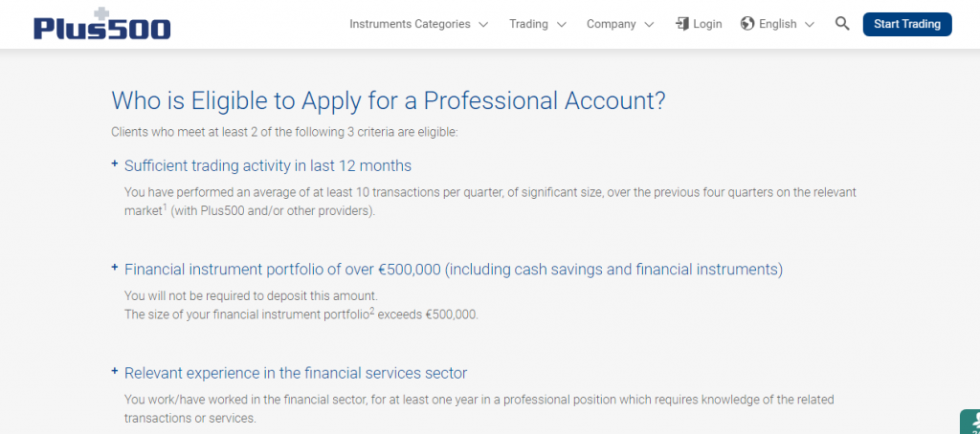The image size is (980, 434).
Task: Open the Trading menu
Action: click(x=537, y=24)
